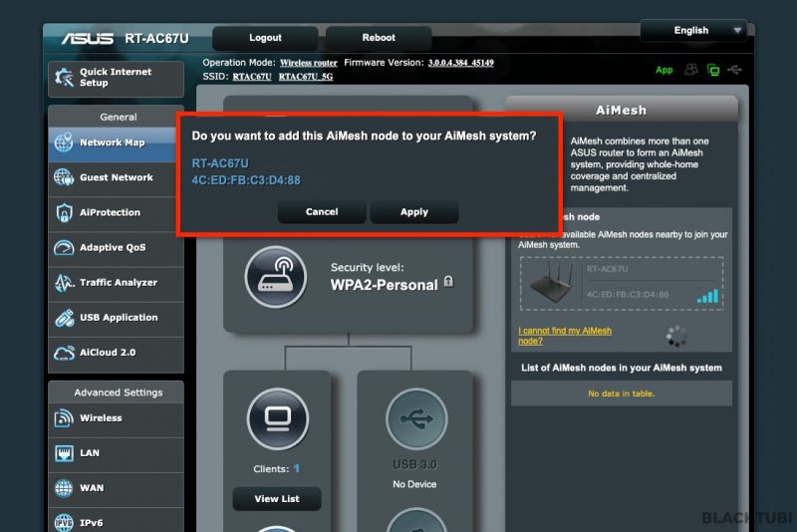Open the WAN advanced settings item
This screenshot has height=532, width=797.
[x=116, y=488]
